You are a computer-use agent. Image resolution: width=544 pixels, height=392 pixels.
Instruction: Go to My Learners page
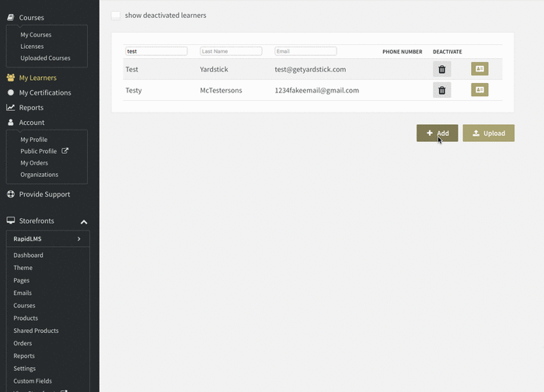(x=37, y=78)
